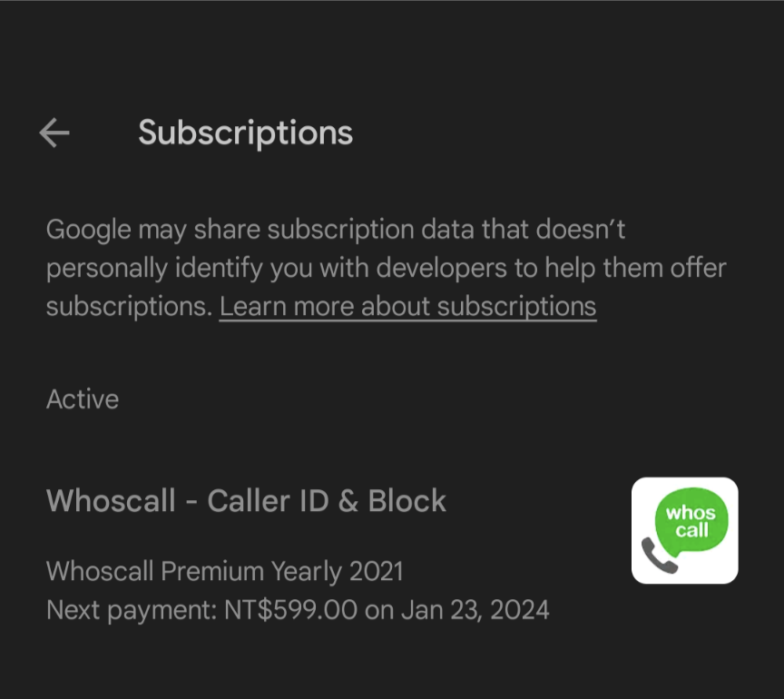Tap the word Premium in plan name
Image resolution: width=784 pixels, height=699 pixels.
(212, 571)
